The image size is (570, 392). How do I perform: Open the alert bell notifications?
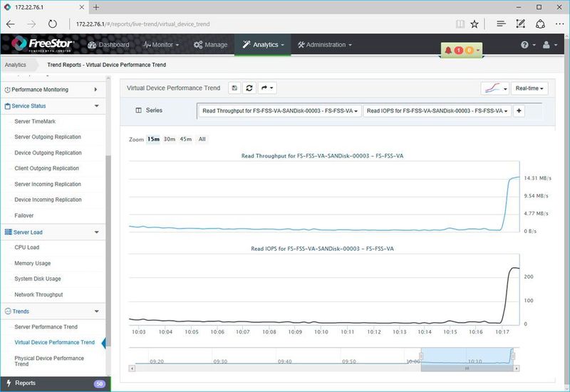pos(448,51)
